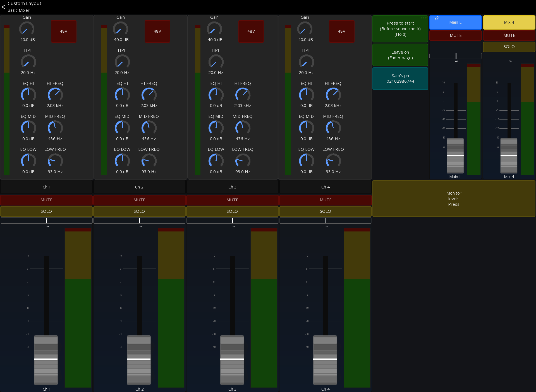Solo the Mix 4 bus

(509, 47)
